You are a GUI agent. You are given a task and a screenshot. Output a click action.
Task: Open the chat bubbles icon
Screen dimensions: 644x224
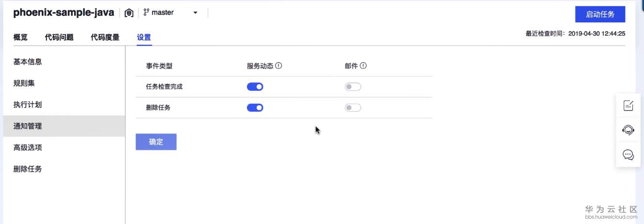pos(628,155)
